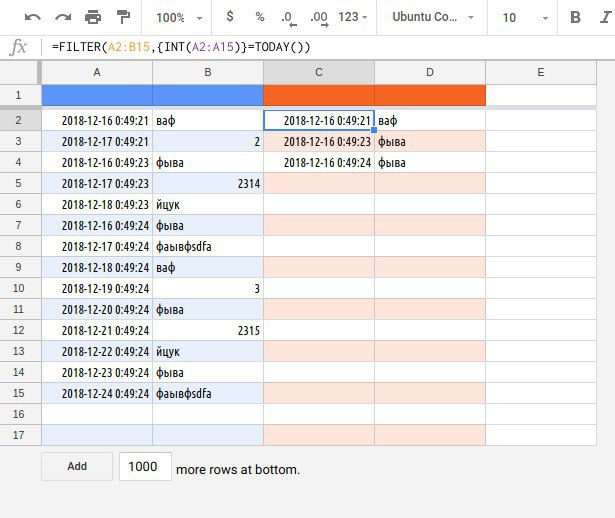Toggle bold formatting
The height and width of the screenshot is (518, 615).
[x=575, y=17]
